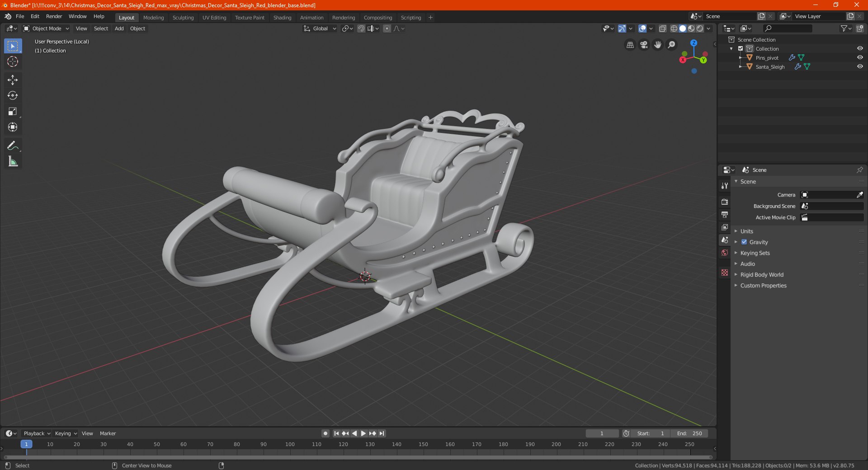Toggle snapping magnet button
Image resolution: width=868 pixels, height=470 pixels.
click(x=361, y=28)
